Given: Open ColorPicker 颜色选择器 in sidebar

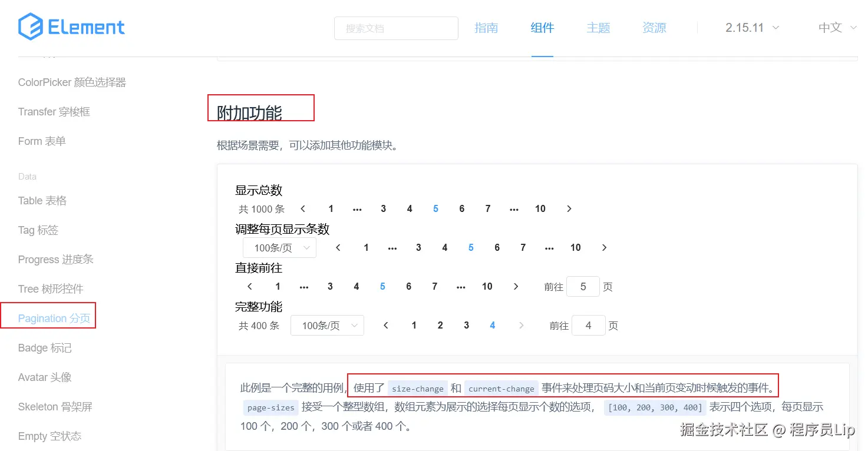Looking at the screenshot, I should tap(72, 82).
